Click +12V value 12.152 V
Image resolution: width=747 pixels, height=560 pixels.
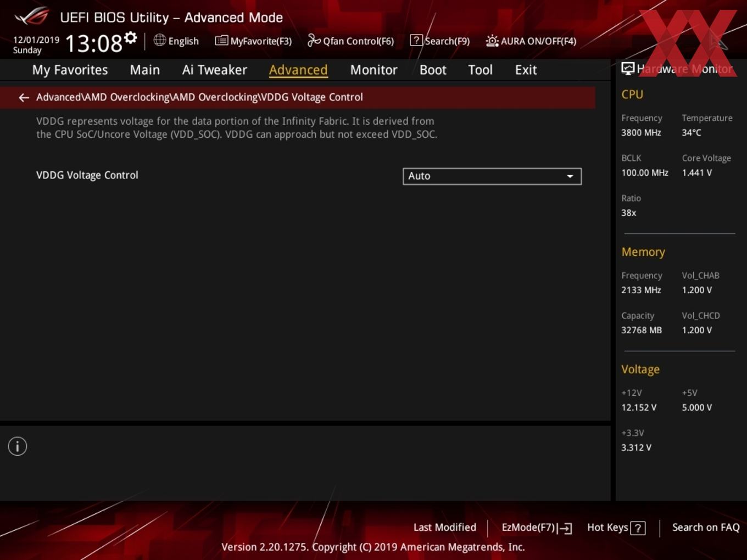pyautogui.click(x=639, y=407)
